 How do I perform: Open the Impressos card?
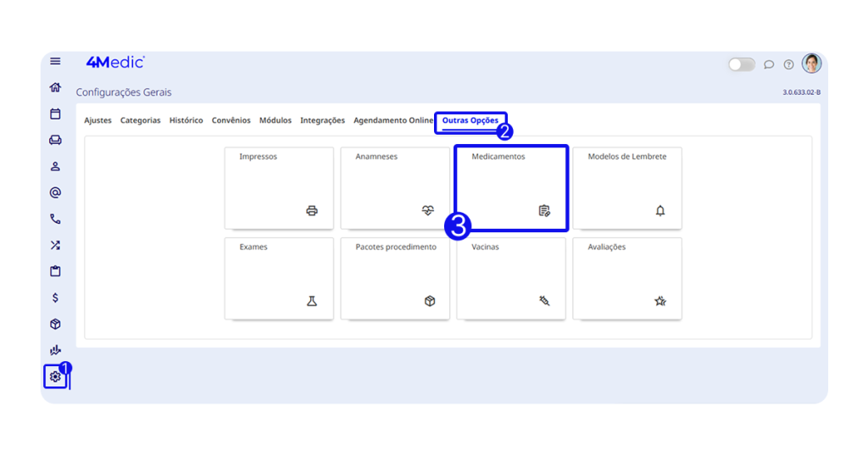[x=279, y=187]
